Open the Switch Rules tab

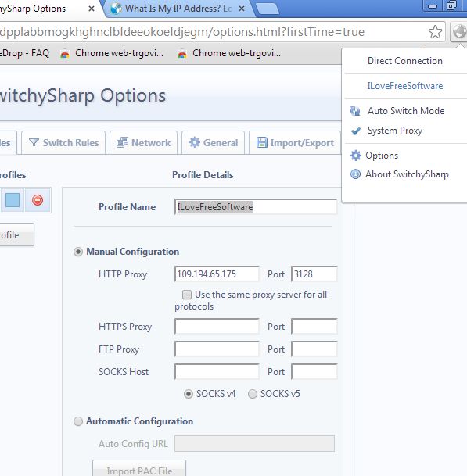click(x=63, y=143)
